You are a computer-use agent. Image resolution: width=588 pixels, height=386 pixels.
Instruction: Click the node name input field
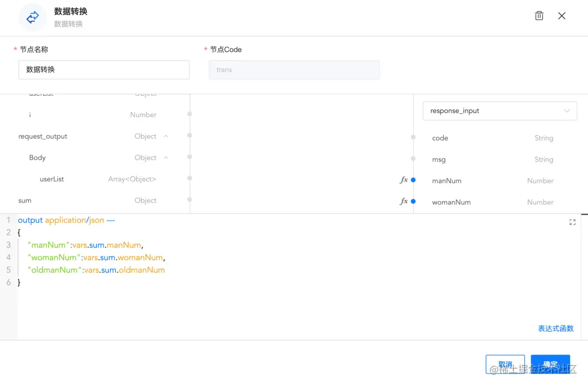pos(104,70)
